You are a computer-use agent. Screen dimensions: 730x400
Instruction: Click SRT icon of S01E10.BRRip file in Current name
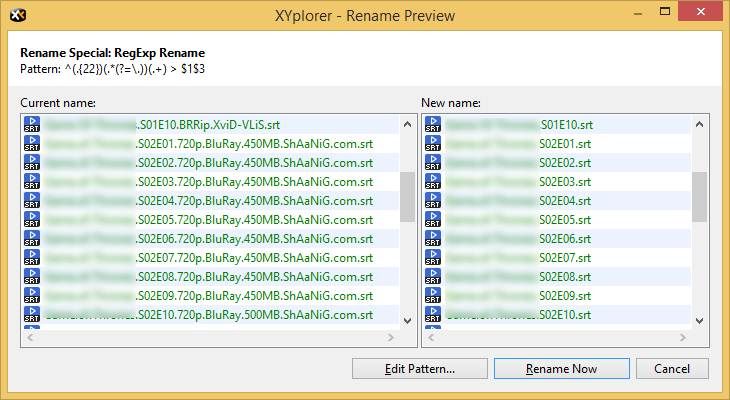32,125
